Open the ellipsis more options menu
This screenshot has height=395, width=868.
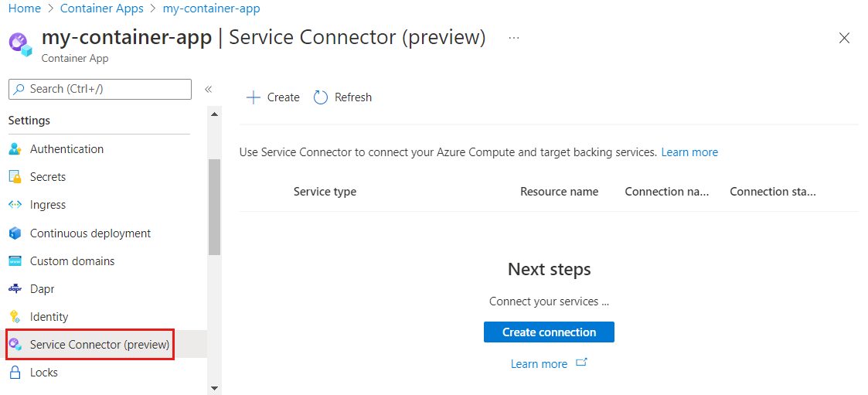coord(514,37)
